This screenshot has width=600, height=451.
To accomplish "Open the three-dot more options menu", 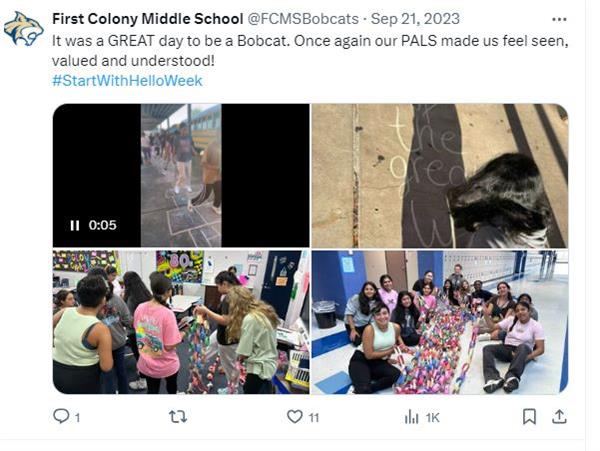I will coord(559,19).
